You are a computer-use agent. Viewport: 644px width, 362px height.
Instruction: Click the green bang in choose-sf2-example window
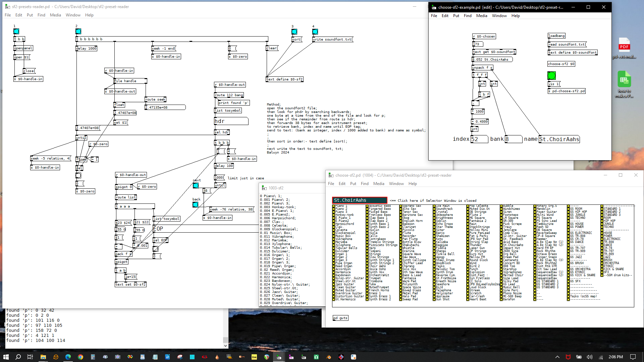(551, 75)
